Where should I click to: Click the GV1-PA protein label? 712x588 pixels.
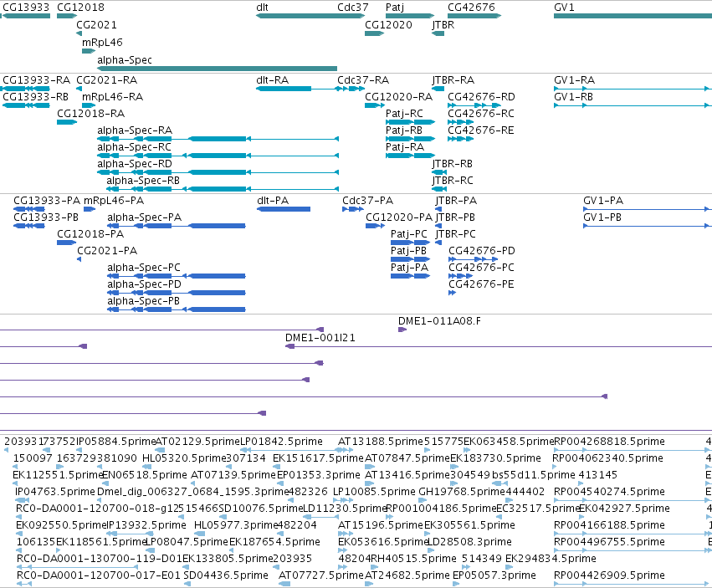[x=603, y=201]
